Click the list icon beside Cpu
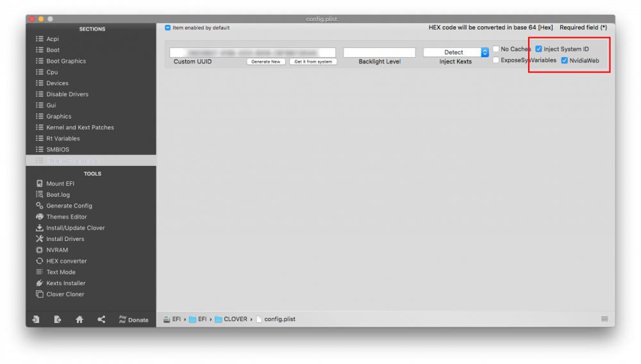This screenshot has width=641, height=364. tap(39, 72)
